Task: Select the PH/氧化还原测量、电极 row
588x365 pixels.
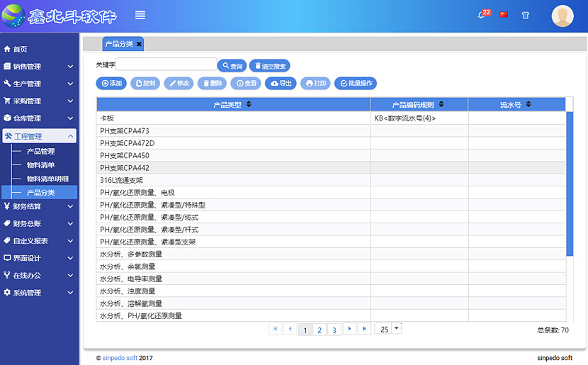Action: (331, 193)
